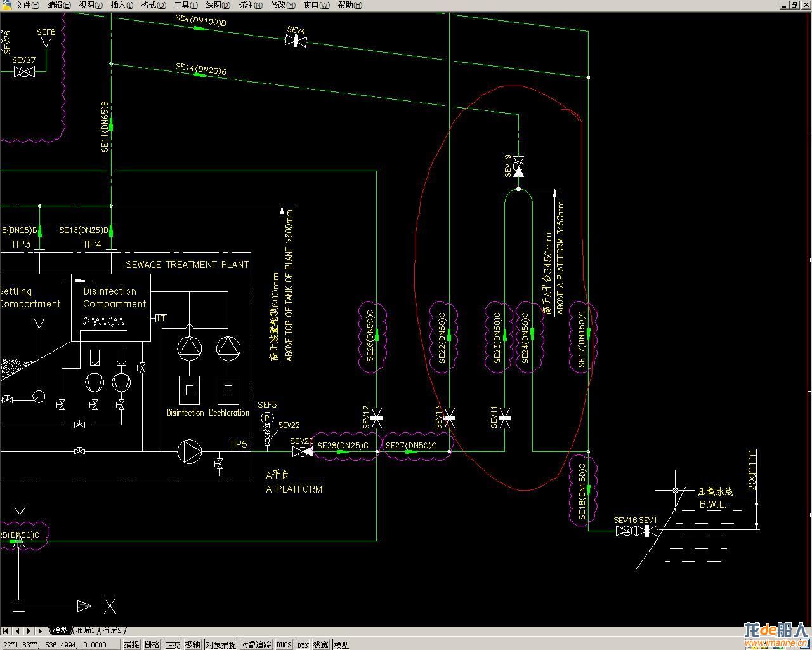This screenshot has height=650, width=812.
Task: Select the SEV1 valve symbol
Action: click(647, 531)
